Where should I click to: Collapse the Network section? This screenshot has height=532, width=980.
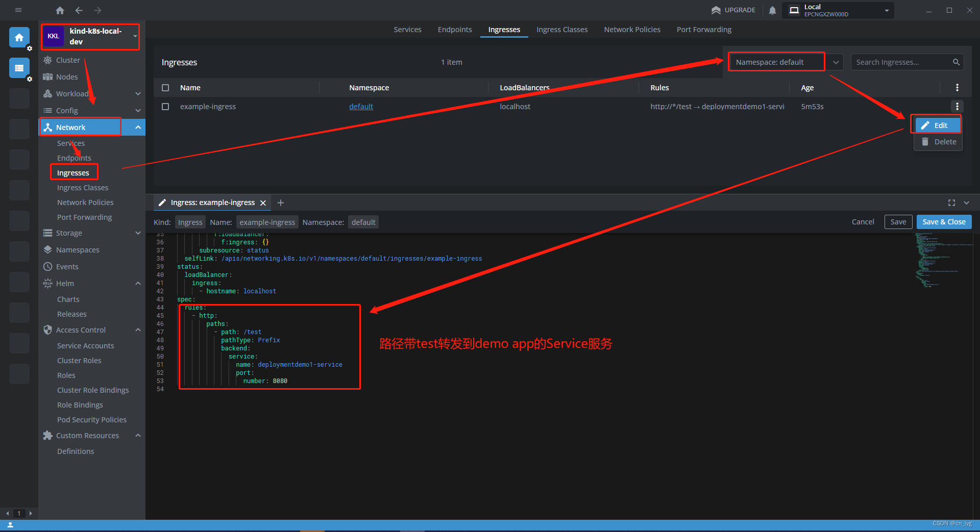click(138, 128)
